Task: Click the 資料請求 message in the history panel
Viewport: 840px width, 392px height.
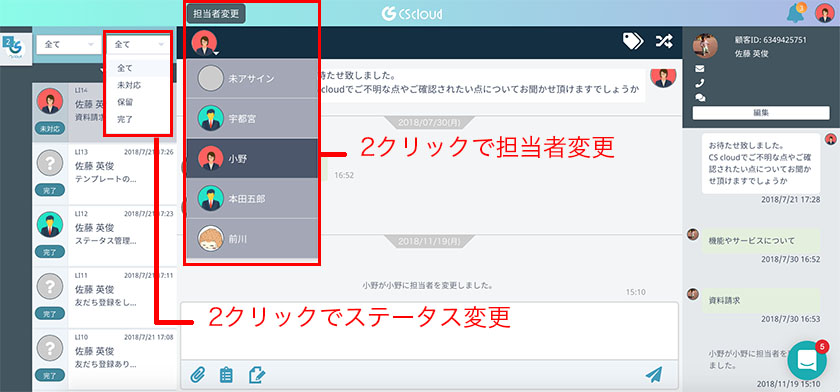Action: (x=761, y=301)
